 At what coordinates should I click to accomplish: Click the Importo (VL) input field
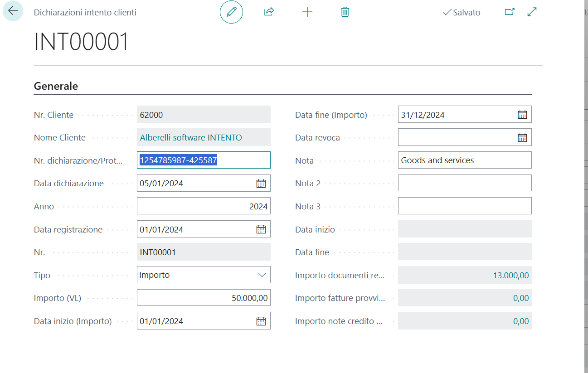[204, 298]
